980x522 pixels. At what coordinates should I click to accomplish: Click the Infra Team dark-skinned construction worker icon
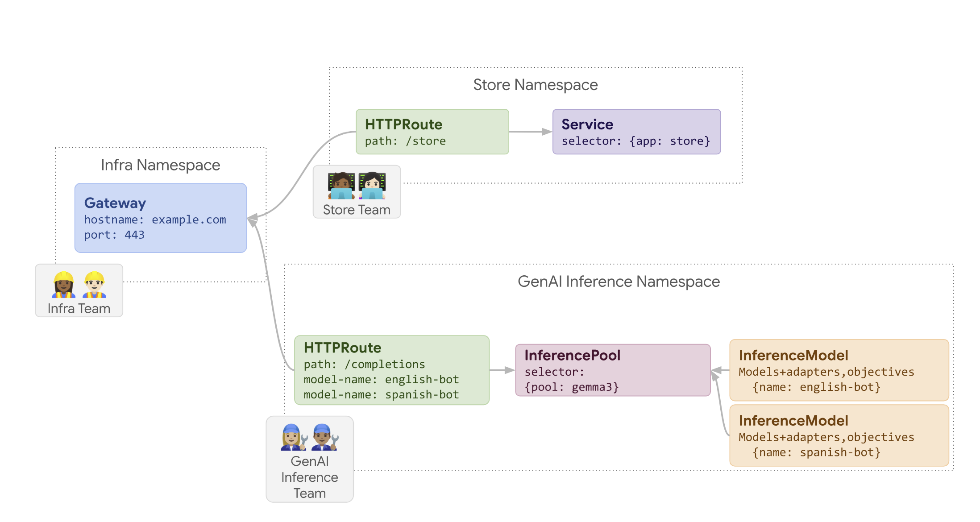tap(64, 285)
